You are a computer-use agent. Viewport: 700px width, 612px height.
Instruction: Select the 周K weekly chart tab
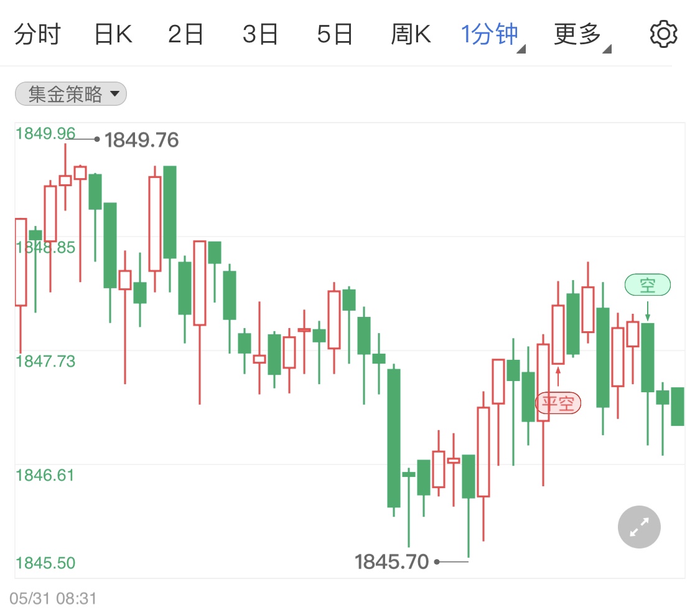coord(412,34)
